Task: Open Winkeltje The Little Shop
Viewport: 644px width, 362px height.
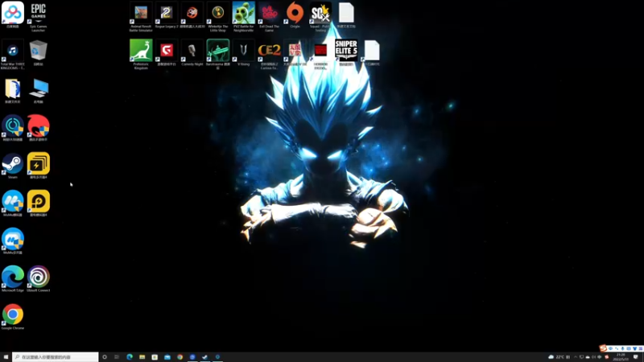Action: tap(217, 17)
